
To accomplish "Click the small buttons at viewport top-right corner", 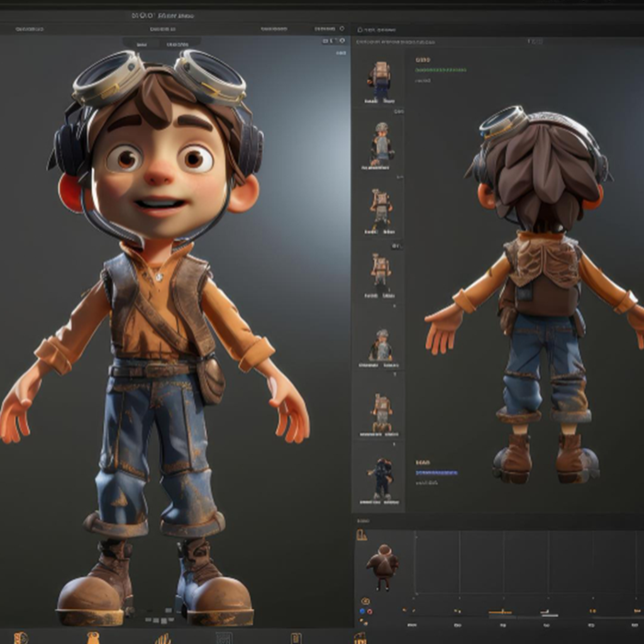I will tap(334, 41).
